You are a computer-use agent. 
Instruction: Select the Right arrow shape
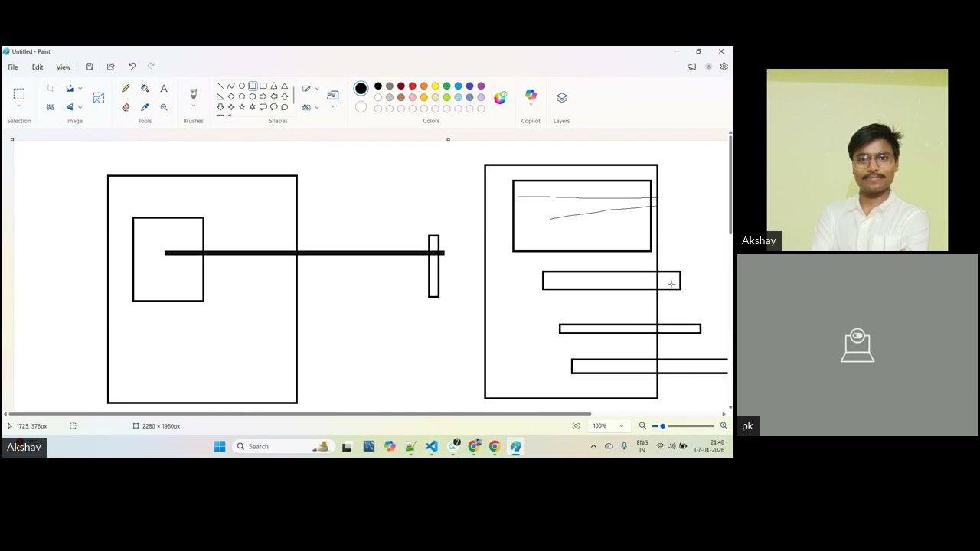click(x=263, y=97)
